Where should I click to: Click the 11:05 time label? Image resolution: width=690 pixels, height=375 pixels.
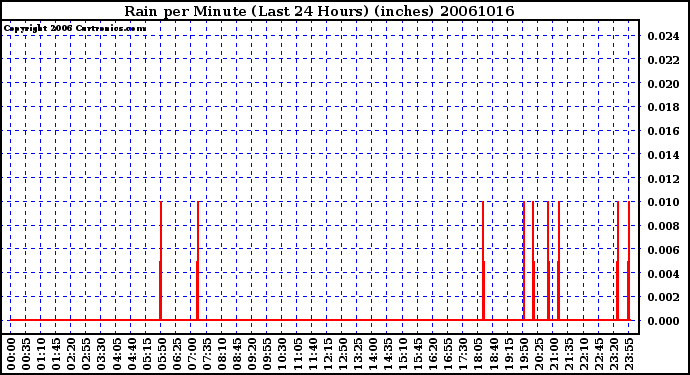click(297, 354)
